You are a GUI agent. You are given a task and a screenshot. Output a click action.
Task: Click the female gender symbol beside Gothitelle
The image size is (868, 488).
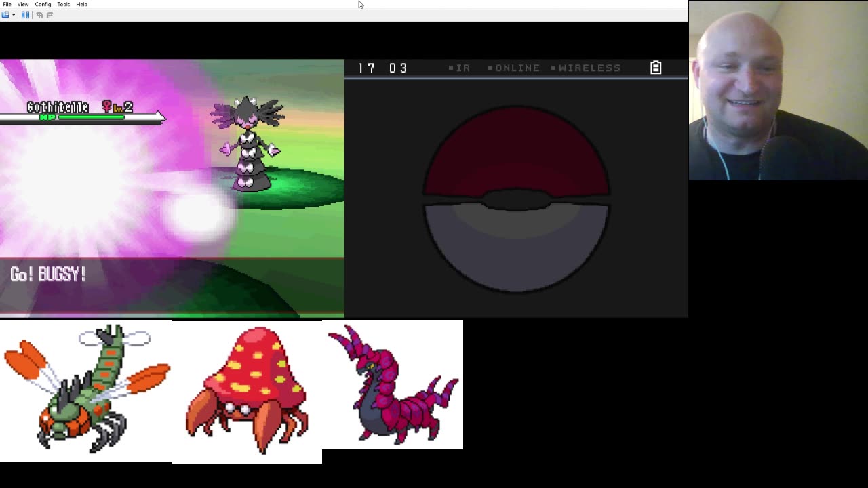(x=106, y=106)
